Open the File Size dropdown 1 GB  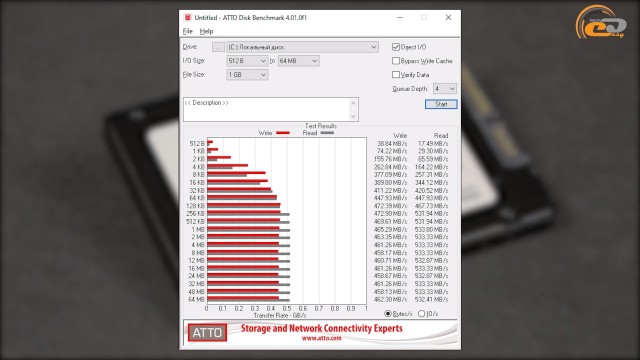click(x=247, y=75)
